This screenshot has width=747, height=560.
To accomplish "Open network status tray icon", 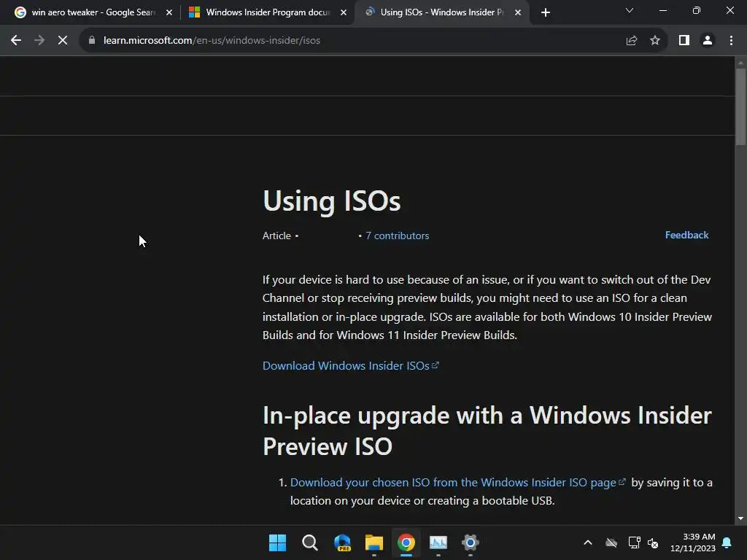I will point(634,542).
